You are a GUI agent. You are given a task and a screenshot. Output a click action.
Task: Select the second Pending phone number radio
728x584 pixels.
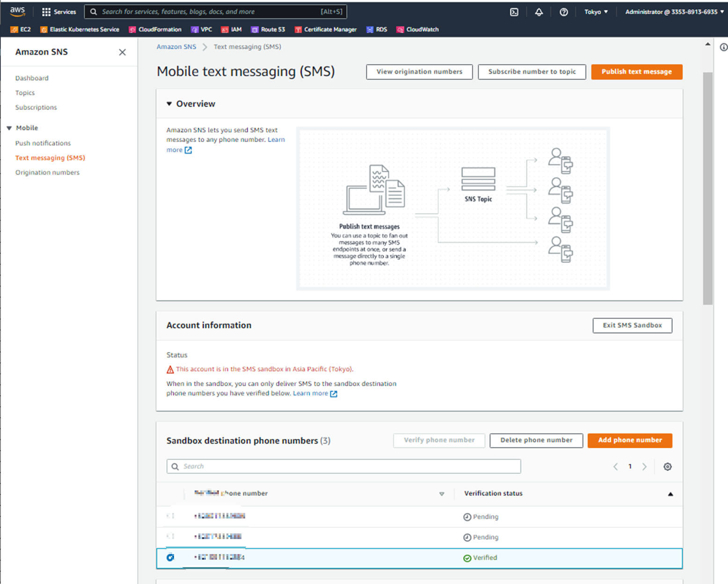point(170,536)
